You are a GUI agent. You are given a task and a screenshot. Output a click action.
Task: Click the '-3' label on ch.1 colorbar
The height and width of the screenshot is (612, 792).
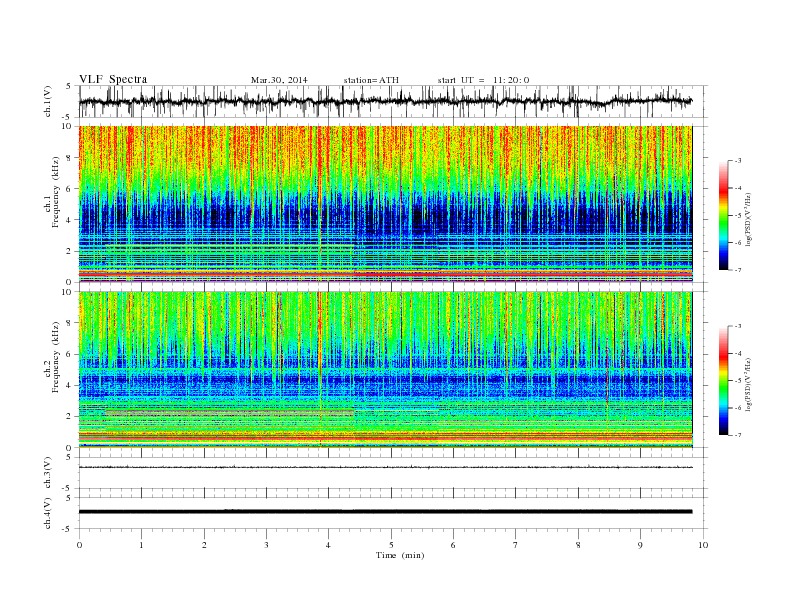(737, 161)
